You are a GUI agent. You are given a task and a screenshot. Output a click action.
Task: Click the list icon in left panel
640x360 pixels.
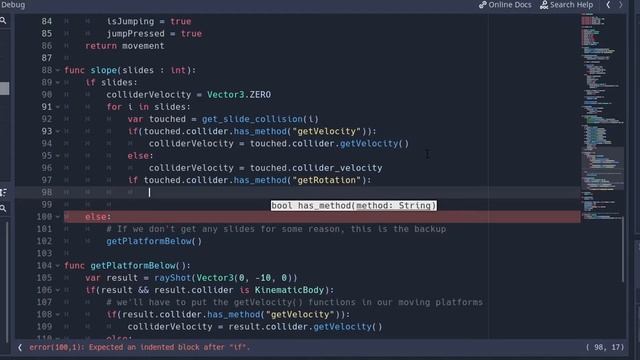coord(3,192)
